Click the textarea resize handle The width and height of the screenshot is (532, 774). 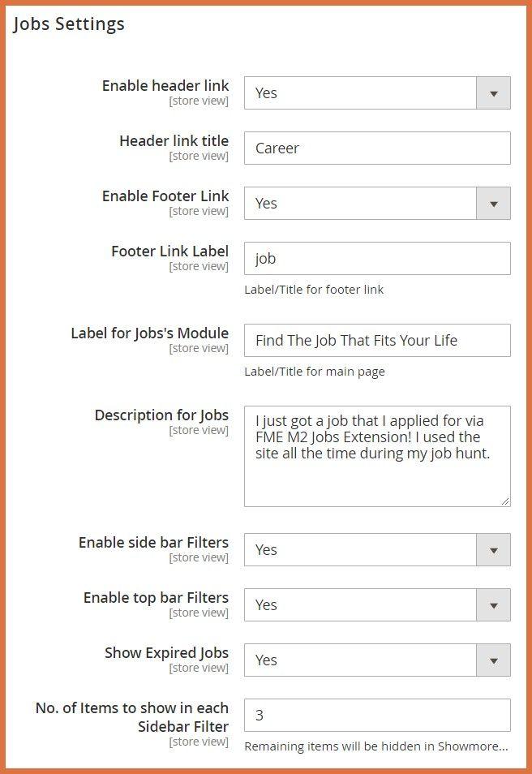pos(506,499)
